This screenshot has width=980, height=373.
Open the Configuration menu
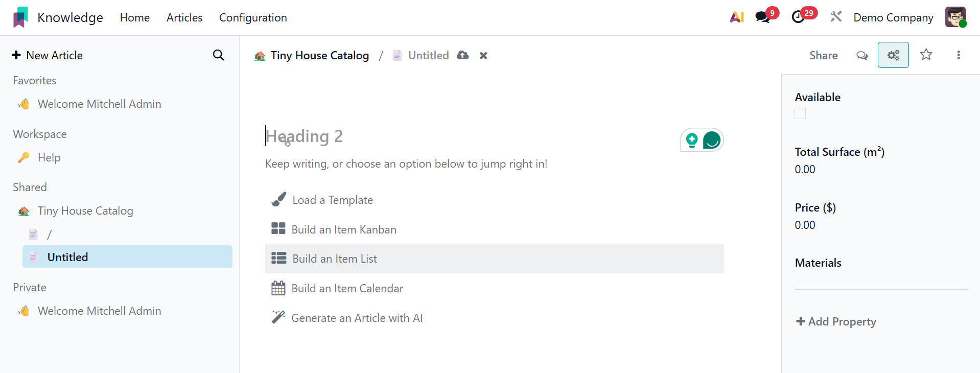tap(253, 17)
